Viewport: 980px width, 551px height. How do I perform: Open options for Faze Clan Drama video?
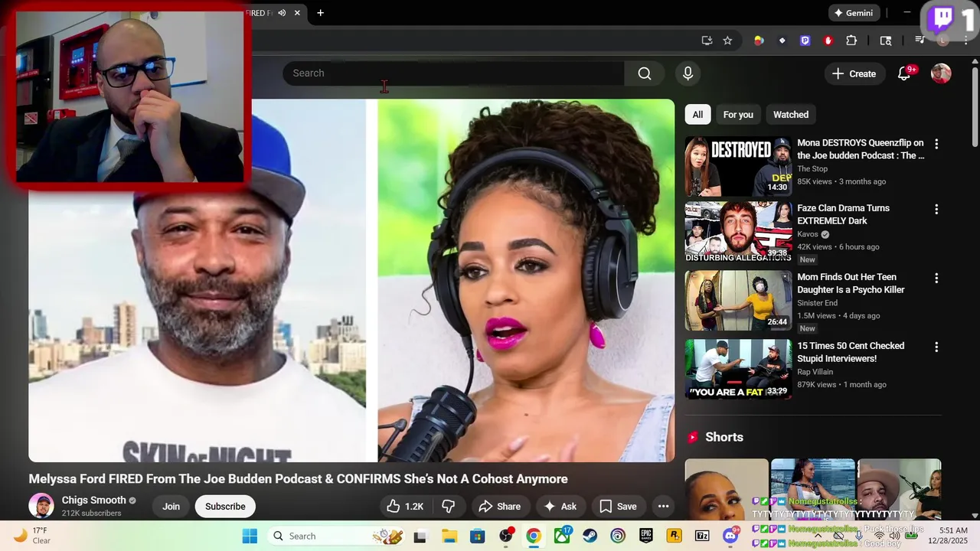tap(936, 209)
